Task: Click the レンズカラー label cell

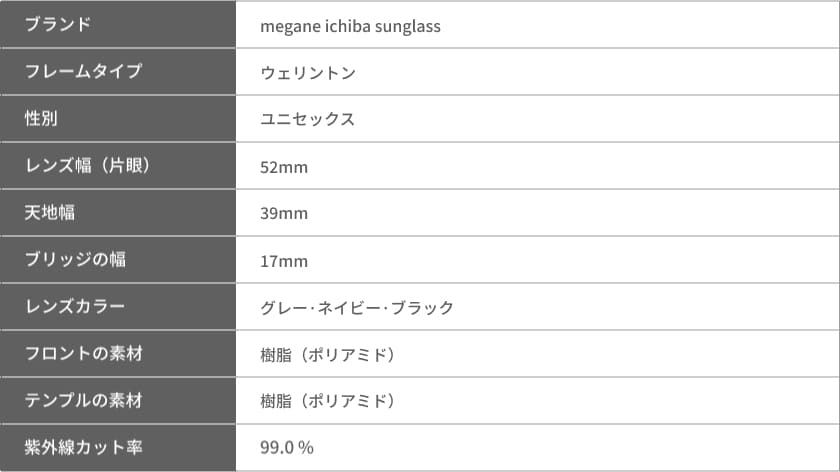Action: 118,306
